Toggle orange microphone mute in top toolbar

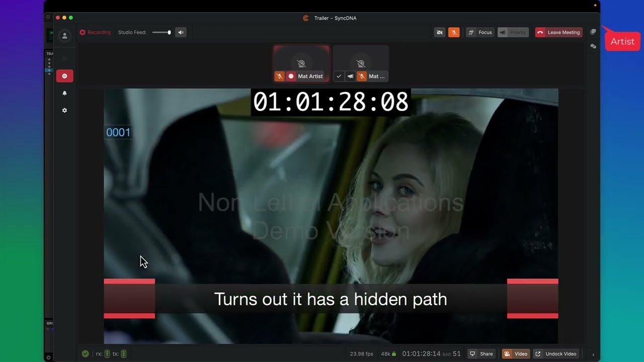click(454, 32)
